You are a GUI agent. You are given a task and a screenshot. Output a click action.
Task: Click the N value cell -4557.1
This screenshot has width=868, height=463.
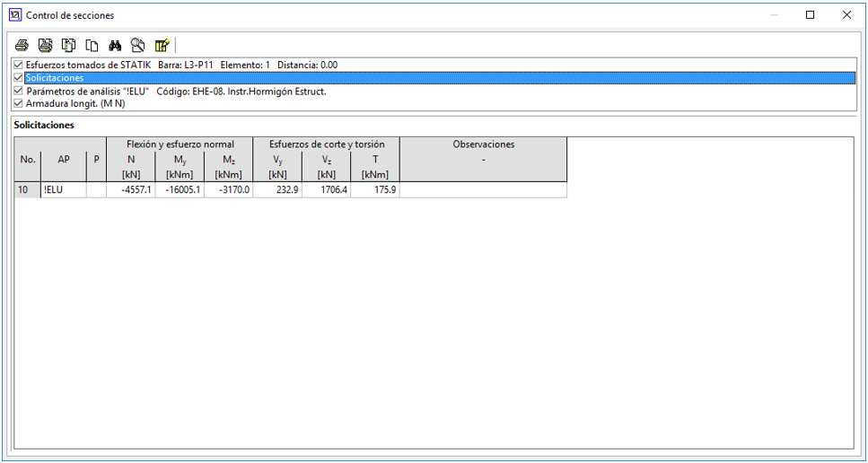pyautogui.click(x=131, y=190)
